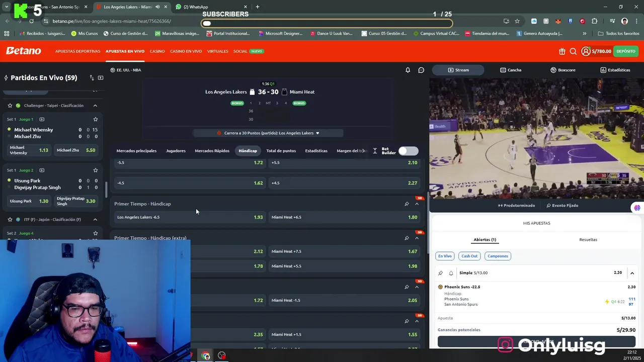The width and height of the screenshot is (644, 362).
Task: Favorite the Challenger - Taipei league star
Action: click(x=10, y=106)
